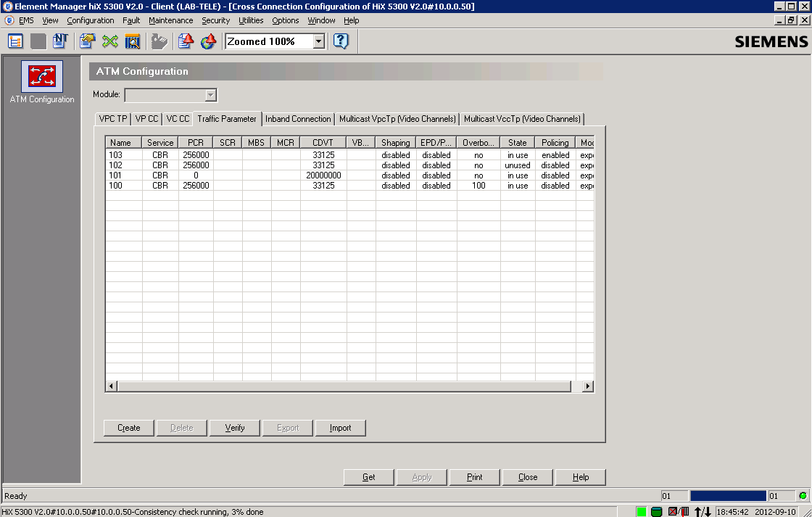Select the row named 102
Viewport: 812px width, 517px height.
point(349,165)
